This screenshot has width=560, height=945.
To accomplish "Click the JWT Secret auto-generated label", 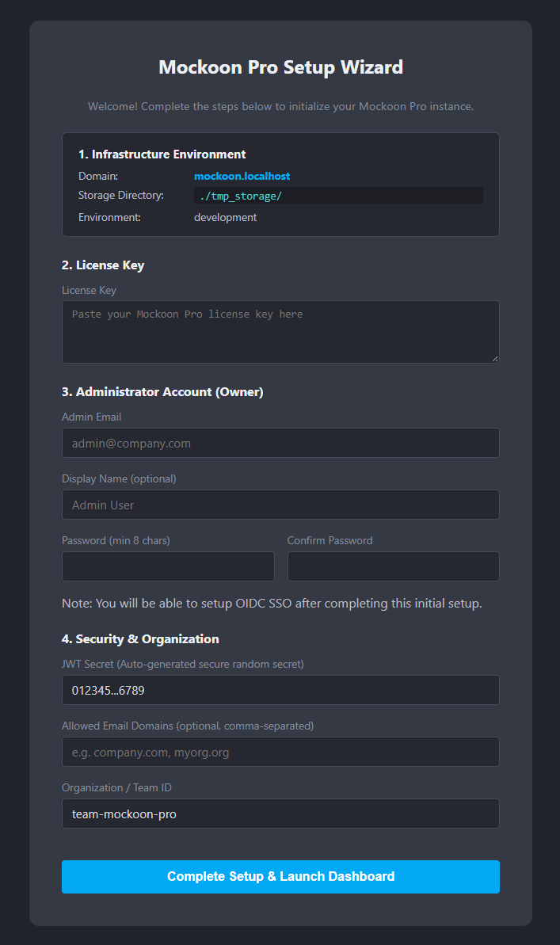I will pyautogui.click(x=183, y=664).
